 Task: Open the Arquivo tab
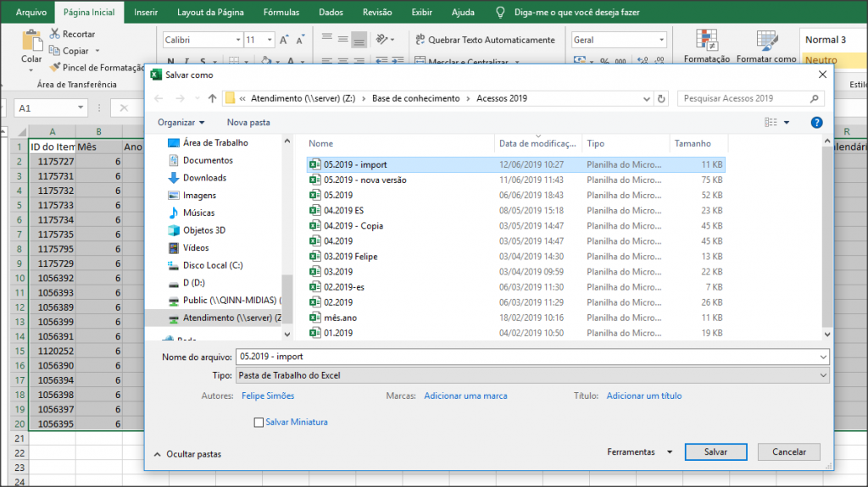tap(31, 12)
